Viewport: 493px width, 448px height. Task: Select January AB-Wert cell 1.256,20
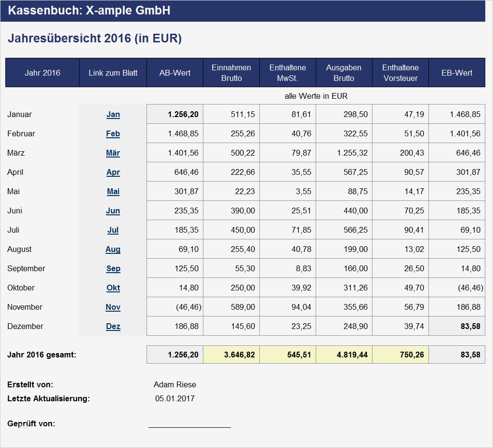tap(175, 115)
